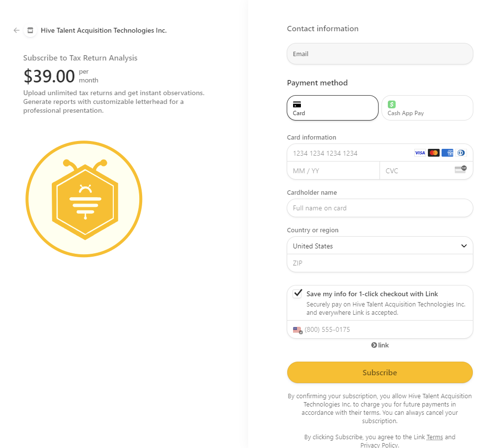The image size is (487, 448).
Task: Click the American Express icon
Action: coord(447,153)
